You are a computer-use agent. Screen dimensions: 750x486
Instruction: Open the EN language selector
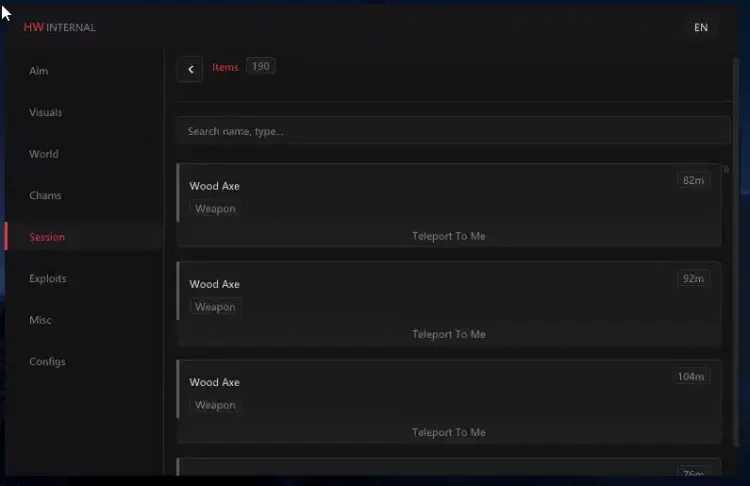click(x=701, y=27)
